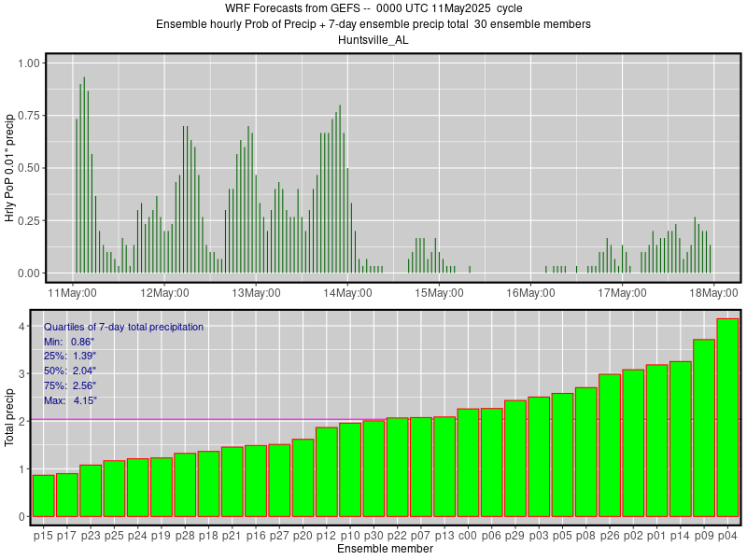Select the "0.25" probability axis value

(29, 220)
